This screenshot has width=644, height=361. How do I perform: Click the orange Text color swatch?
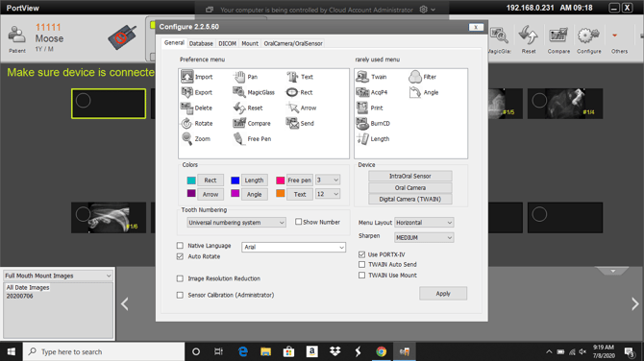(x=280, y=193)
